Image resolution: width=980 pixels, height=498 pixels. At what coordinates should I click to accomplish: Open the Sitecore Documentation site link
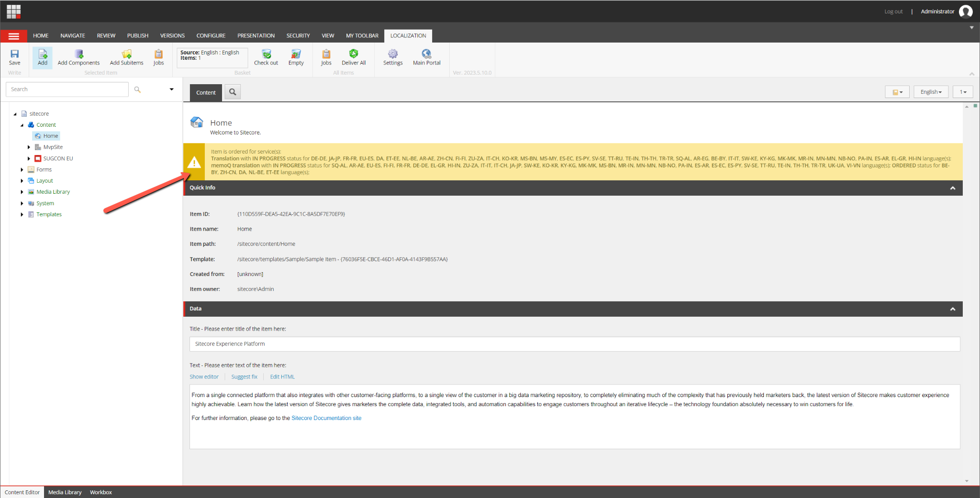[x=326, y=418]
